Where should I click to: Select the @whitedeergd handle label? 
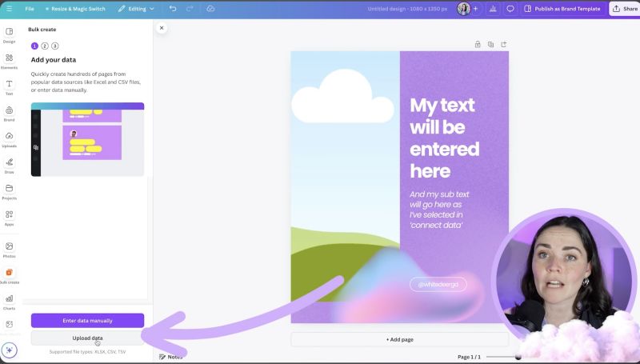[438, 284]
